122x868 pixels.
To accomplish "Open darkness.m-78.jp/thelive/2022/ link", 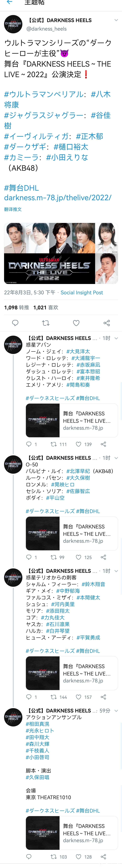I will click(x=58, y=197).
